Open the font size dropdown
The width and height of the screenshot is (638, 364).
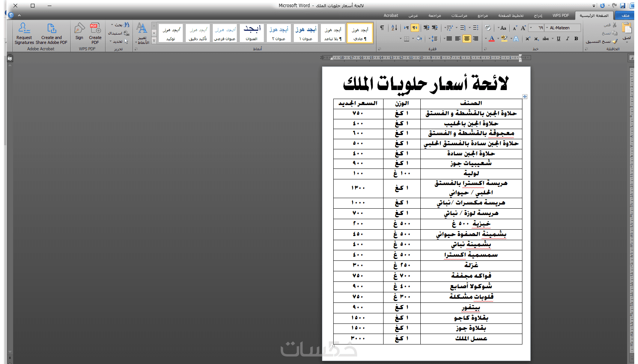click(531, 28)
